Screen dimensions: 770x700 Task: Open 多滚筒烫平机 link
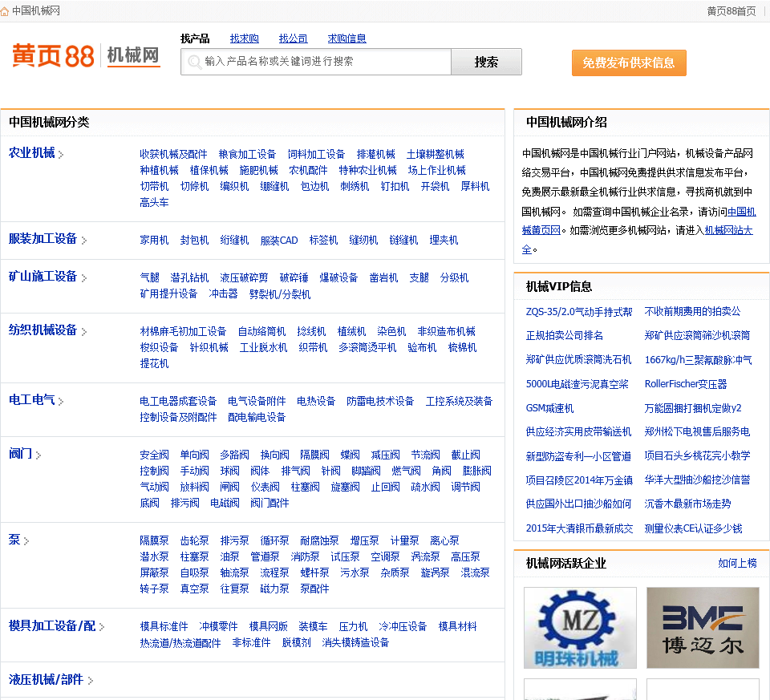pos(367,348)
